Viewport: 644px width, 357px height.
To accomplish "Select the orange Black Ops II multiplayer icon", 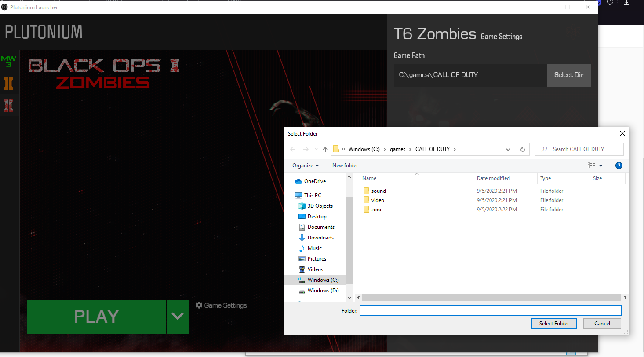I will 8,83.
